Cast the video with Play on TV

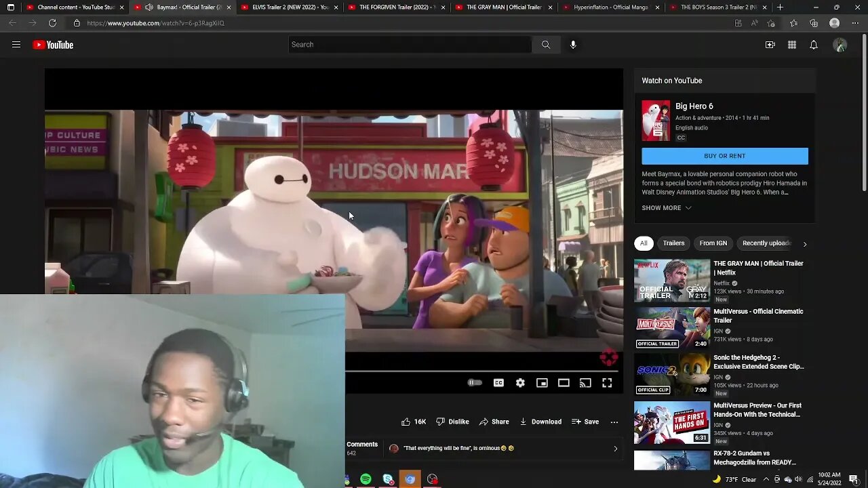[585, 383]
